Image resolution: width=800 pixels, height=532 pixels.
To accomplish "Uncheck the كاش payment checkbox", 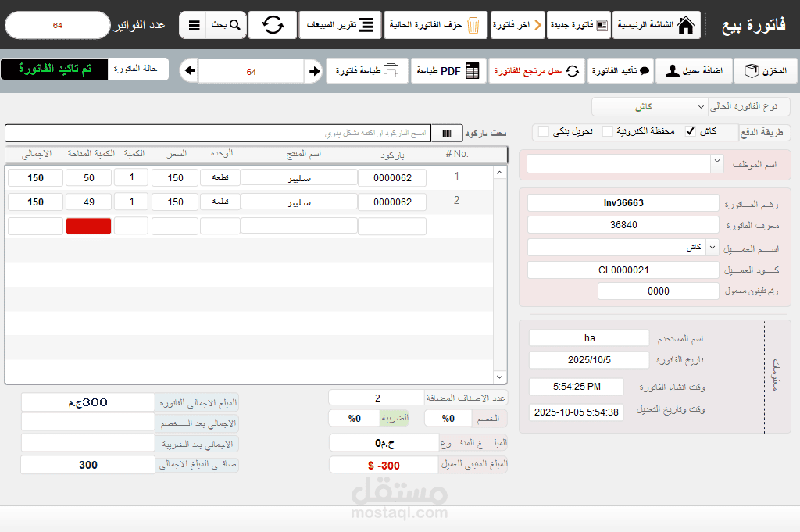I will pos(690,131).
